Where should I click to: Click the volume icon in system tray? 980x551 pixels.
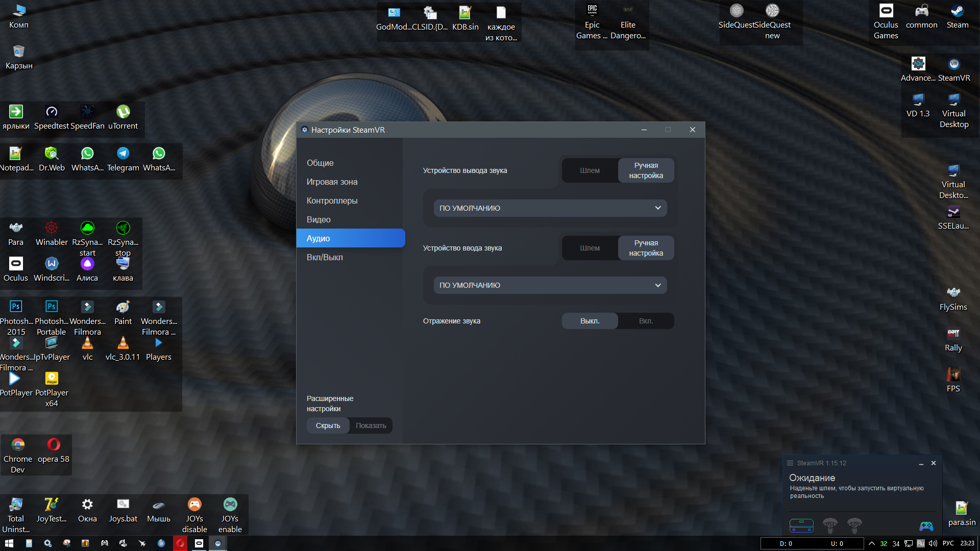pyautogui.click(x=933, y=543)
